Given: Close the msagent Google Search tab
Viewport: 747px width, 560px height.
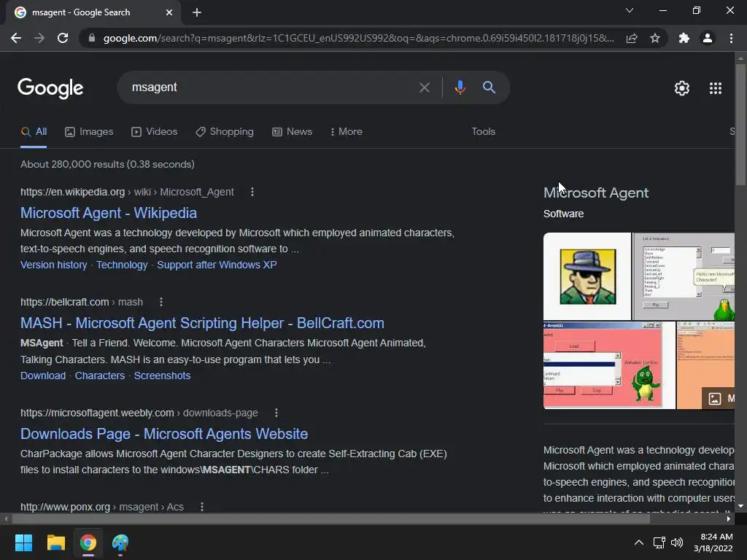Looking at the screenshot, I should [x=169, y=12].
